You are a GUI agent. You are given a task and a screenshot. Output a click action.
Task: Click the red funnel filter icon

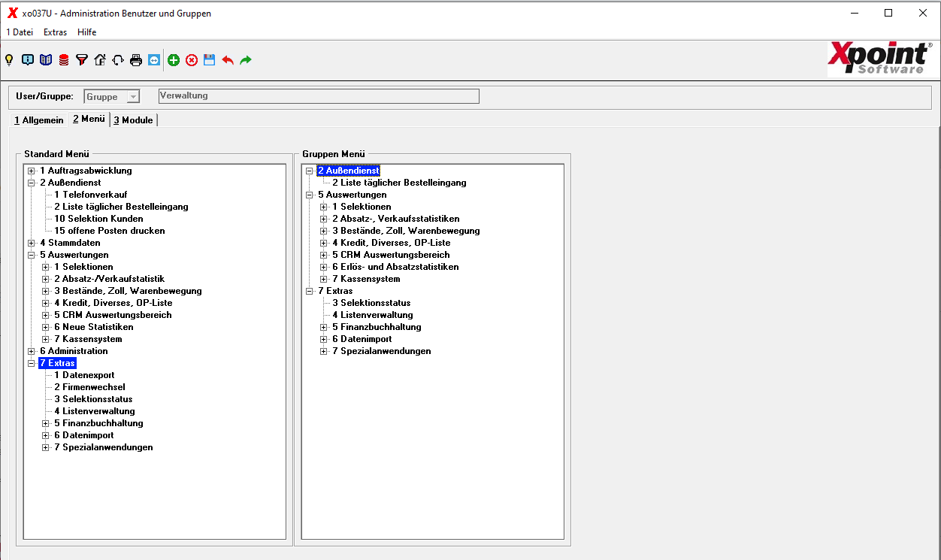[82, 60]
